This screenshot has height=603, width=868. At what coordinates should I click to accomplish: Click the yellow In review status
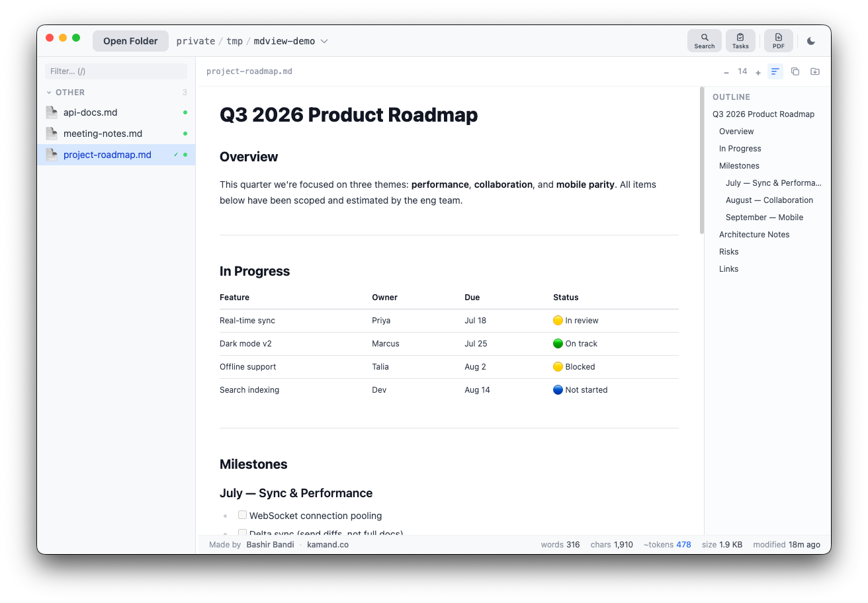click(576, 321)
